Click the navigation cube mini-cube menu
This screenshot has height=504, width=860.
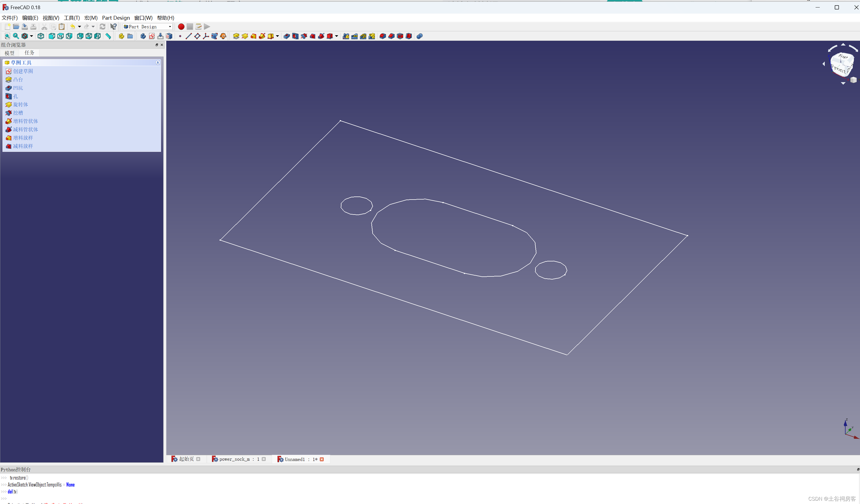853,80
